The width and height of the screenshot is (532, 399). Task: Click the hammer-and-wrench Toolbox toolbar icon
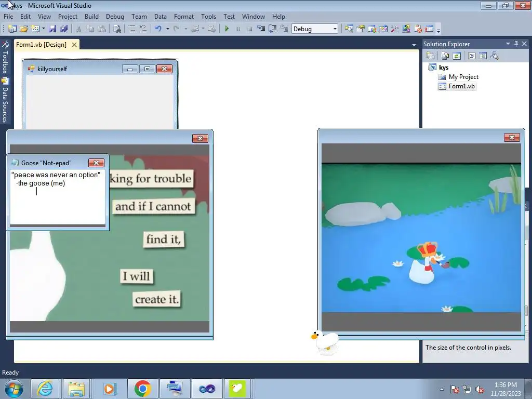point(395,29)
